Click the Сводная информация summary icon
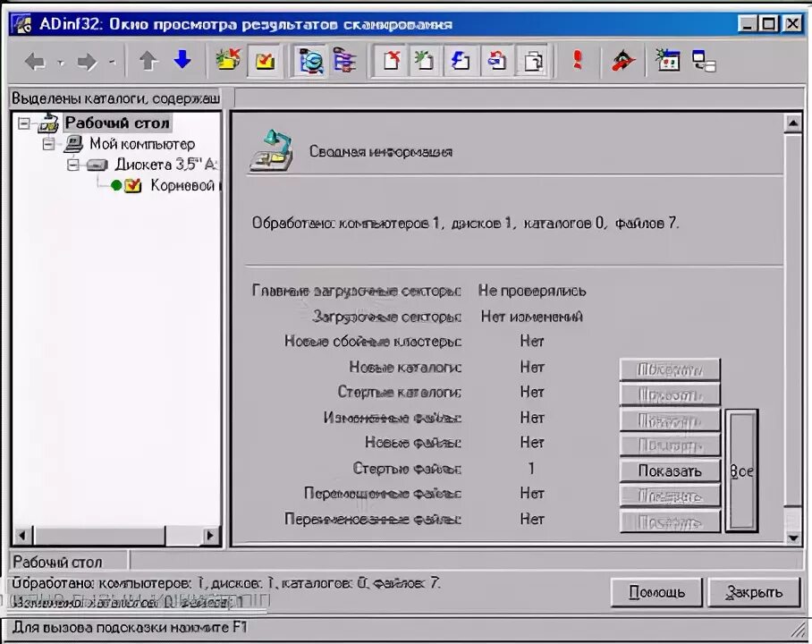Viewport: 812px width, 644px height. click(x=271, y=151)
